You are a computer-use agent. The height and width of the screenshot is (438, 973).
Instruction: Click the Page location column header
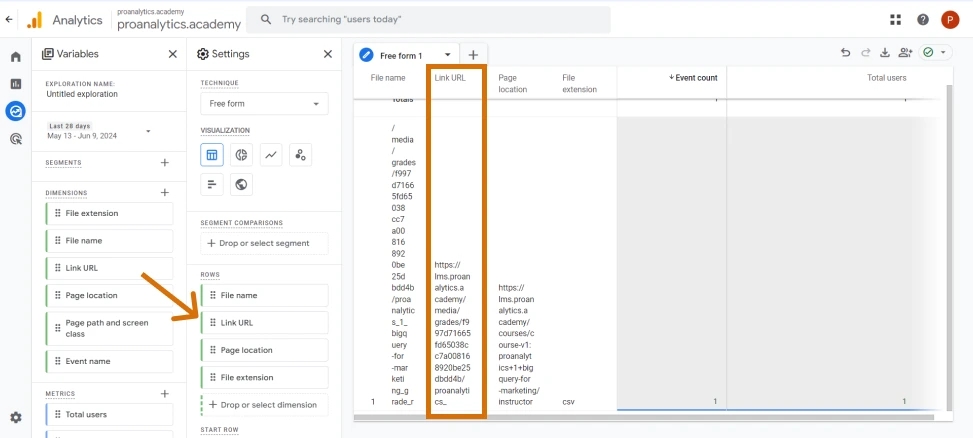513,83
